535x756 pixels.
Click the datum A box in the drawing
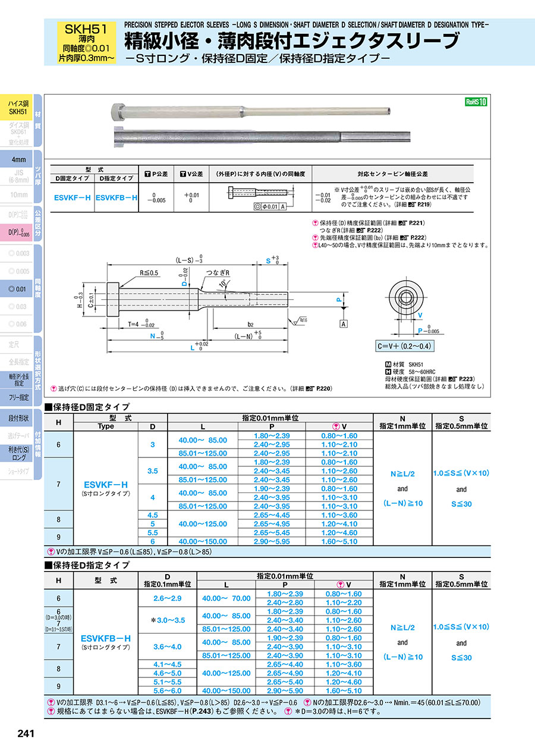tap(343, 323)
